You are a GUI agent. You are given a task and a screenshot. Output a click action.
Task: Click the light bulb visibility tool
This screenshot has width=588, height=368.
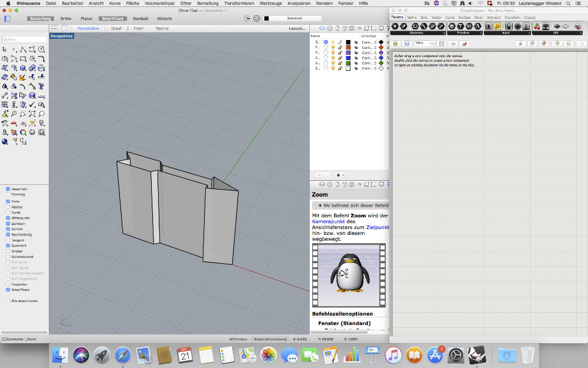[x=41, y=123]
